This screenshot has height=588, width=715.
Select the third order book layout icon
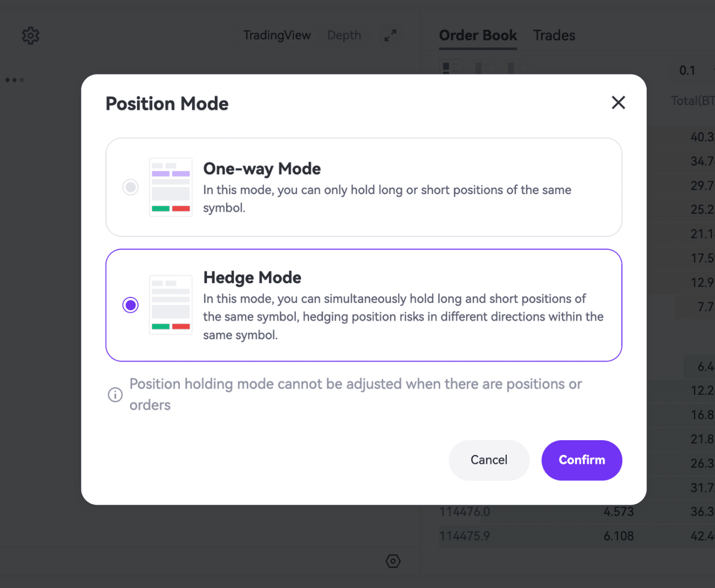click(516, 68)
